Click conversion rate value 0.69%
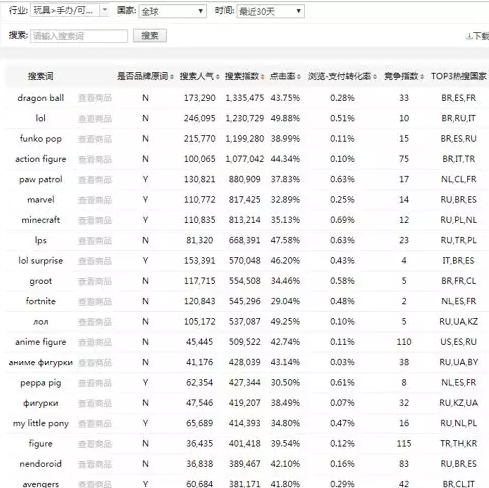The height and width of the screenshot is (488, 489). tap(342, 220)
